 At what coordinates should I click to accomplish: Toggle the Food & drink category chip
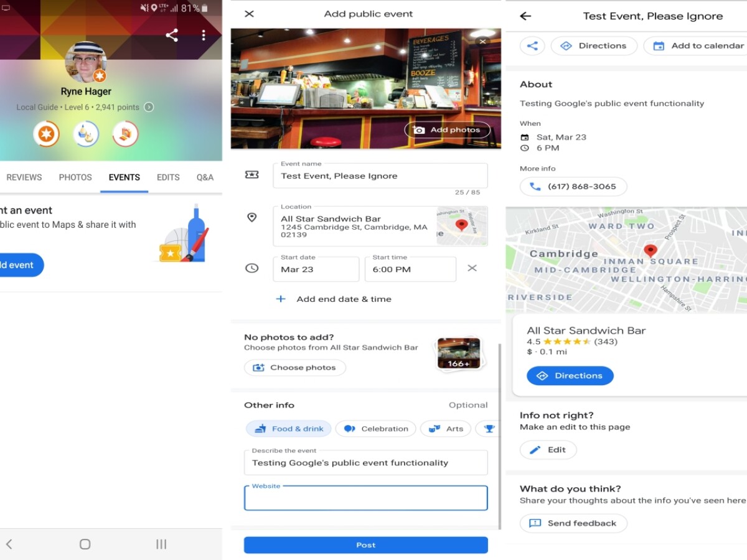[288, 429]
